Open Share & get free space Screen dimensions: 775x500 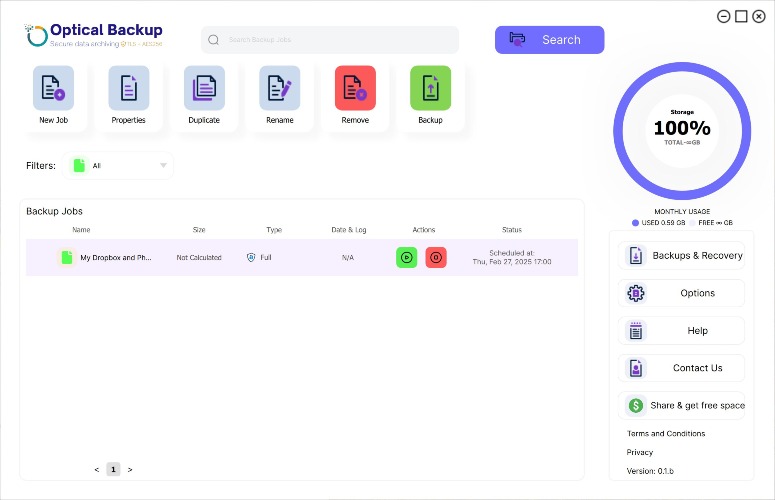coord(682,406)
